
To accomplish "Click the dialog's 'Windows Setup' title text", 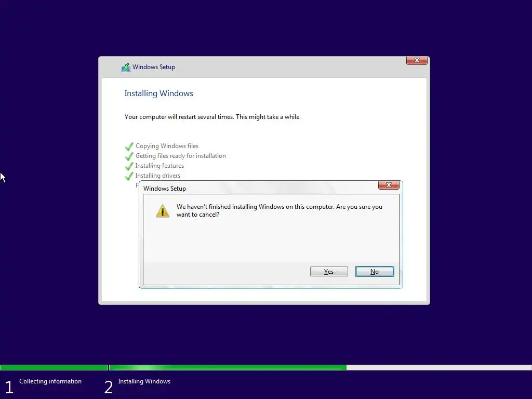I will pos(165,189).
